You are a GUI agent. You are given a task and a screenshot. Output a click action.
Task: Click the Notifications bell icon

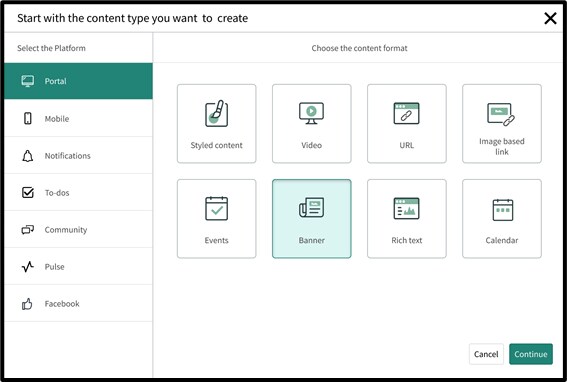coord(28,156)
